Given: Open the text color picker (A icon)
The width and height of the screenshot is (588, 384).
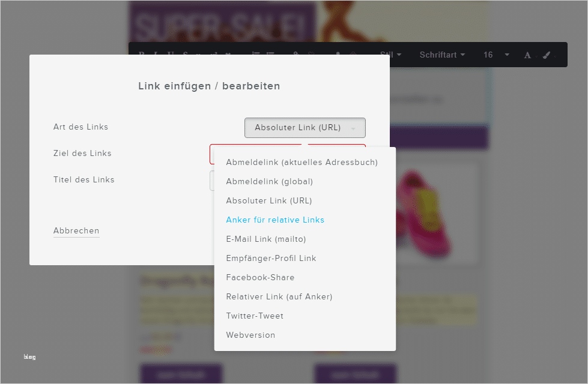Looking at the screenshot, I should 527,55.
